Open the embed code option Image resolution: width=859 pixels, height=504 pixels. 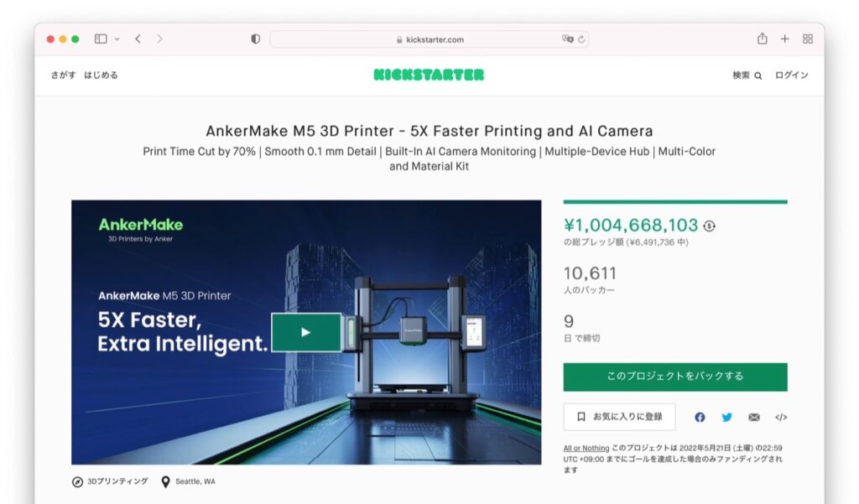coord(779,417)
